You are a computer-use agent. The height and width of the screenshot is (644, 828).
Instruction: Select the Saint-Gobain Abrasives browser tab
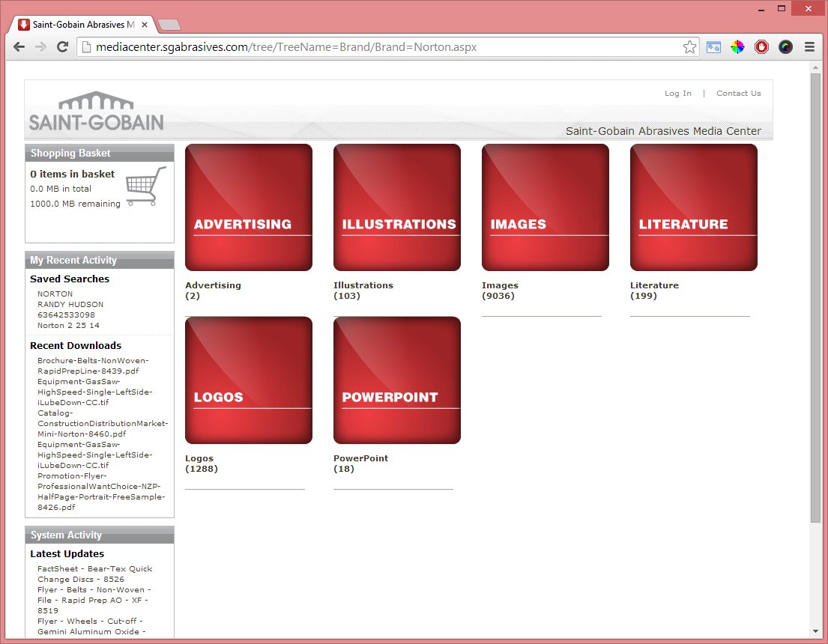click(x=83, y=25)
